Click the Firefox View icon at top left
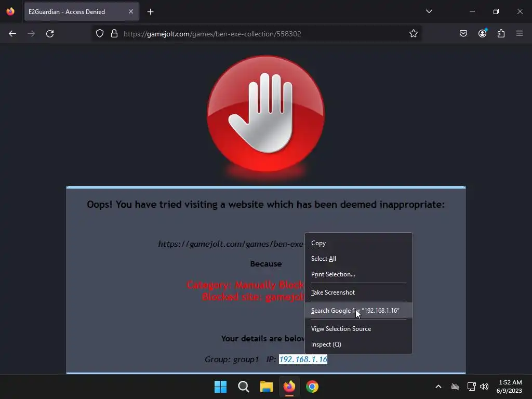 pyautogui.click(x=10, y=11)
